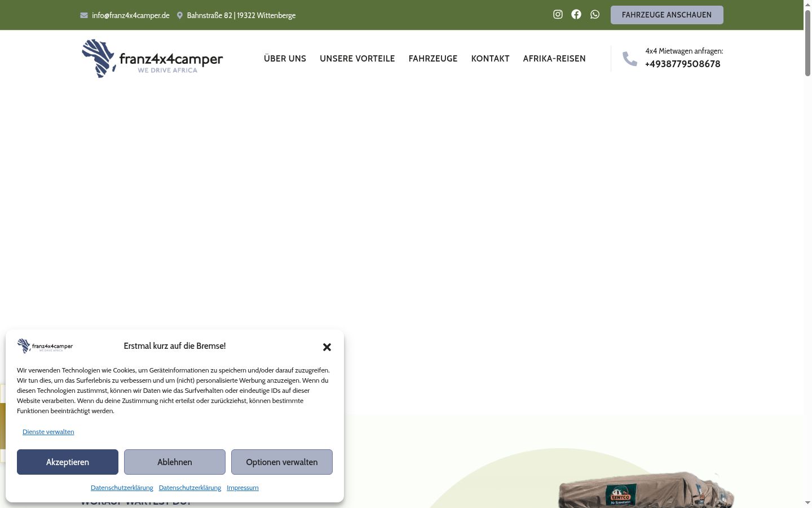
Task: Close the cookie banner with the X
Action: click(327, 347)
